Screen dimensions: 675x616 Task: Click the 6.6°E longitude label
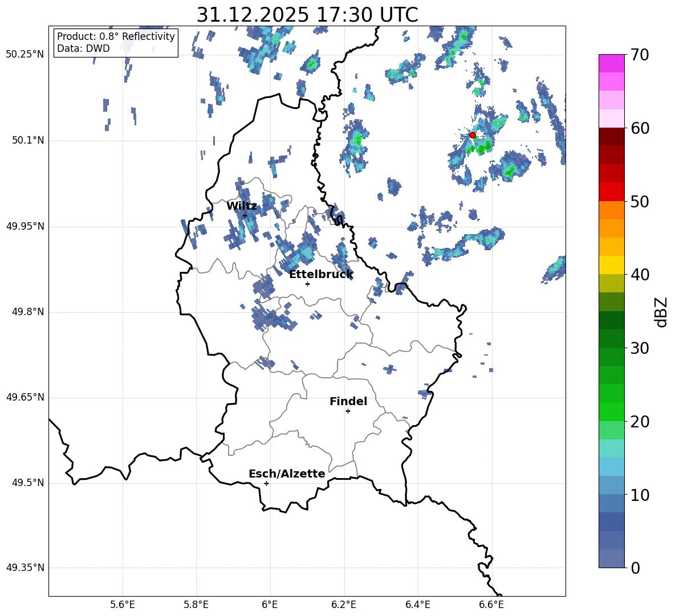click(x=491, y=605)
